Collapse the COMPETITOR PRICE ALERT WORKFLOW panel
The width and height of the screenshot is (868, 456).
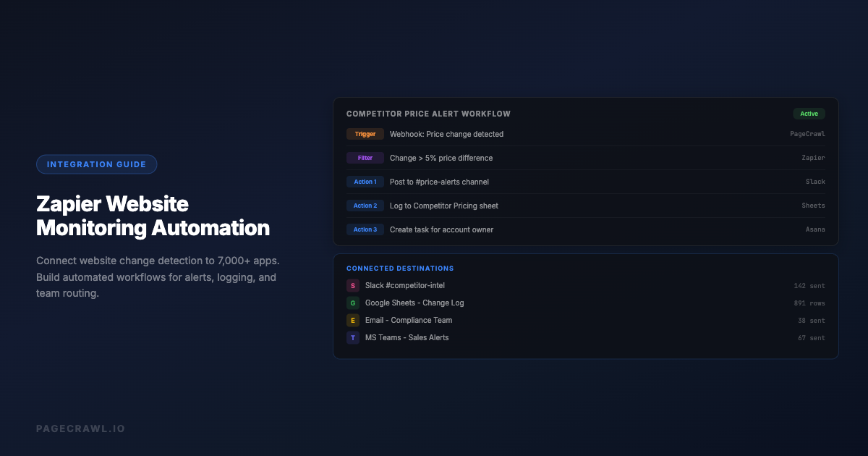coord(429,114)
